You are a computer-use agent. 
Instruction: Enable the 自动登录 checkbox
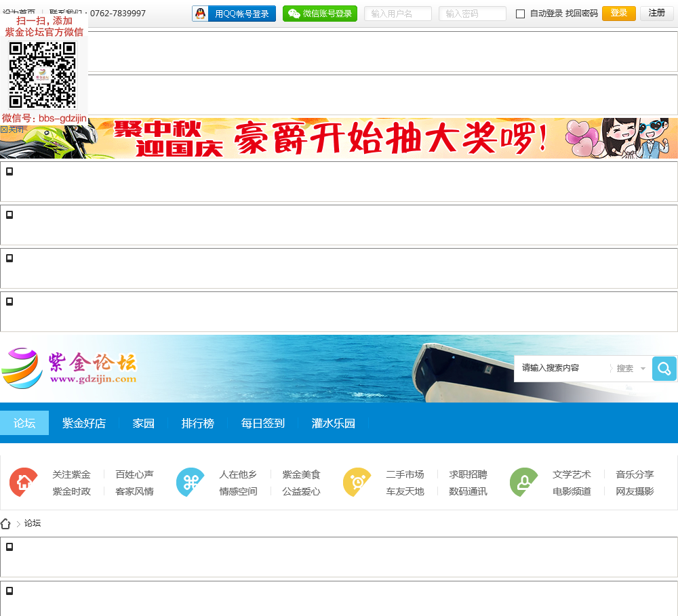(x=521, y=14)
